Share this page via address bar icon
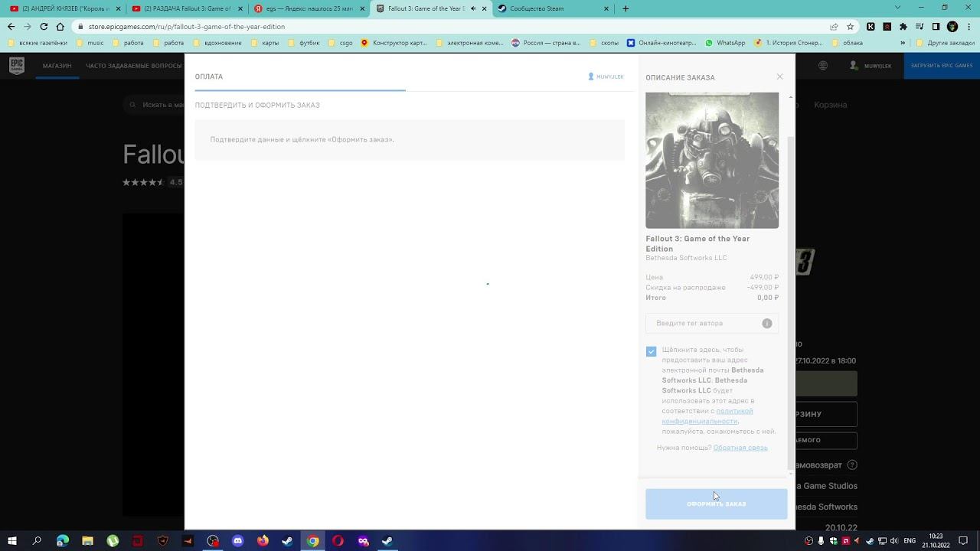The width and height of the screenshot is (980, 551). pyautogui.click(x=834, y=26)
